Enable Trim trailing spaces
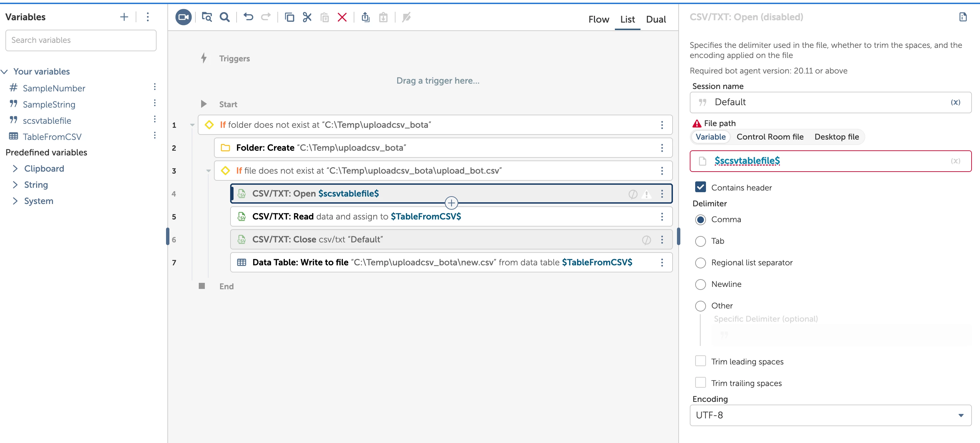 700,382
